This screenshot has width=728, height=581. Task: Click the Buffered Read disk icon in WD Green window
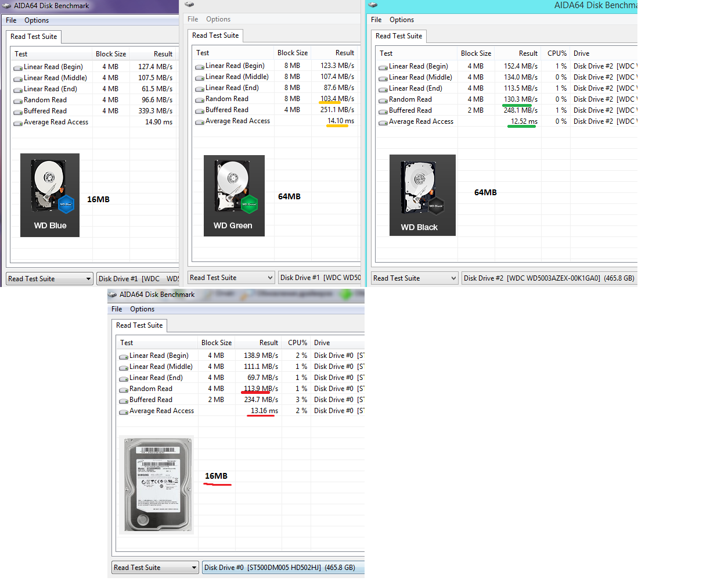click(x=200, y=110)
